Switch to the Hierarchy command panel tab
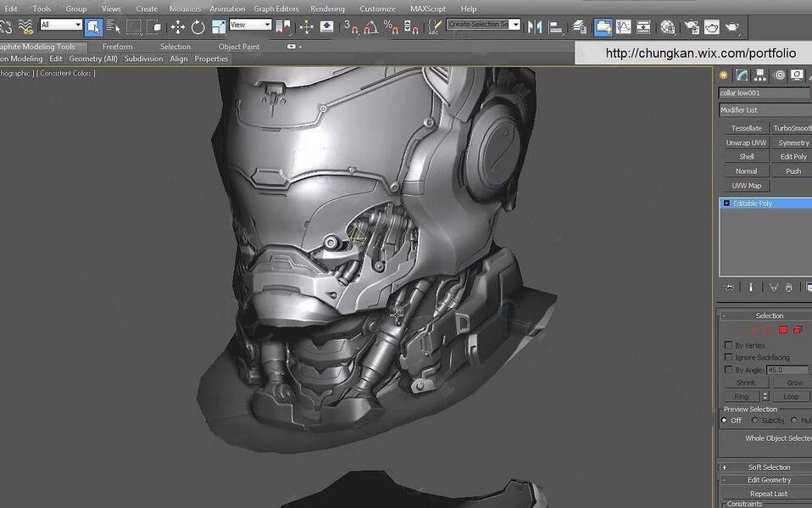Image resolution: width=812 pixels, height=508 pixels. point(760,75)
